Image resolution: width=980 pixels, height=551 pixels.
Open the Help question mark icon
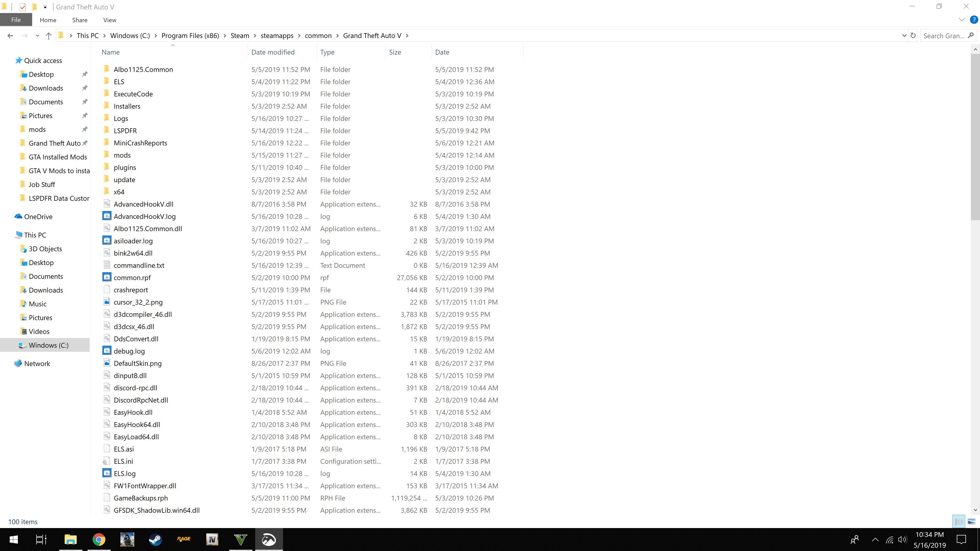974,20
